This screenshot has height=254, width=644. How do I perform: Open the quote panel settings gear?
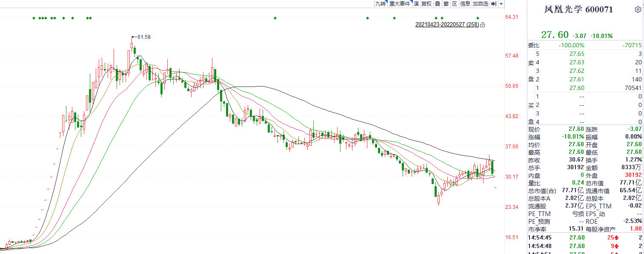[638, 9]
